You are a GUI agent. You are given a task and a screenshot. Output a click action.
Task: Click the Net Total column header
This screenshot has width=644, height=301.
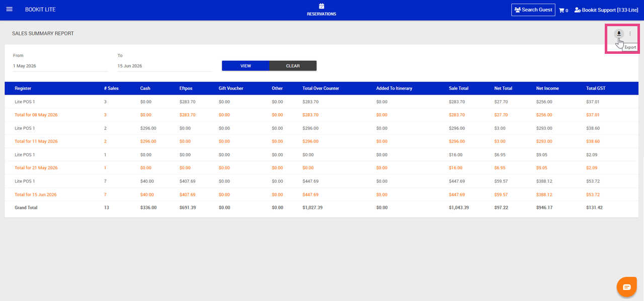(x=503, y=89)
